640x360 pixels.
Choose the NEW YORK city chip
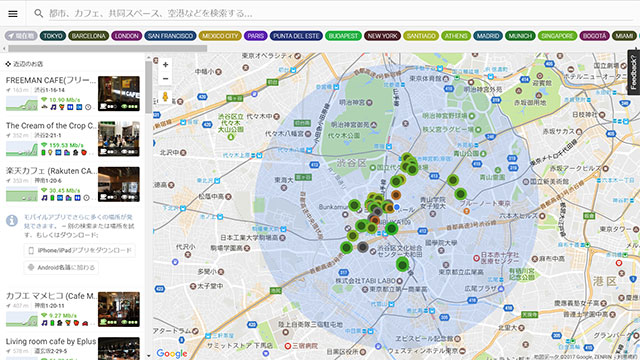coord(382,36)
